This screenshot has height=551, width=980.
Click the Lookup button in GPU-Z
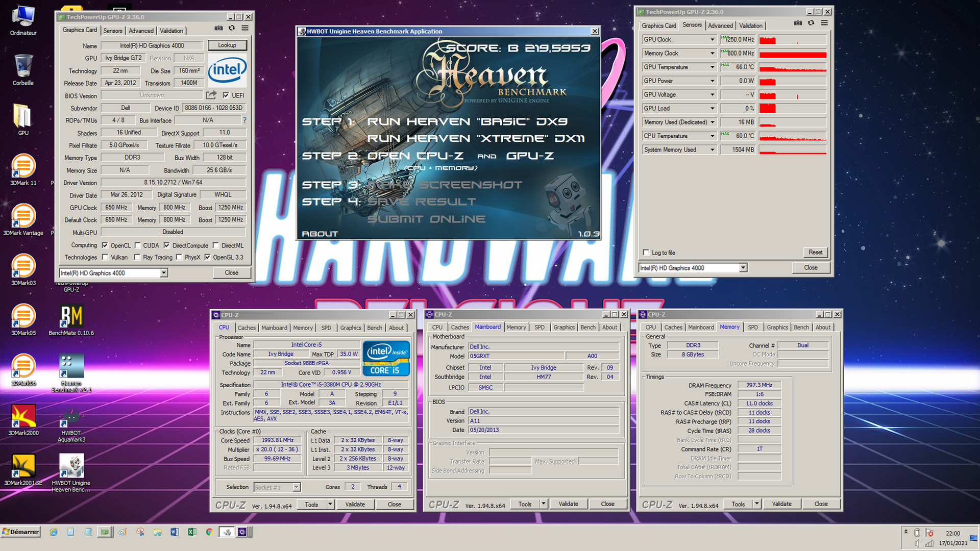pos(227,45)
